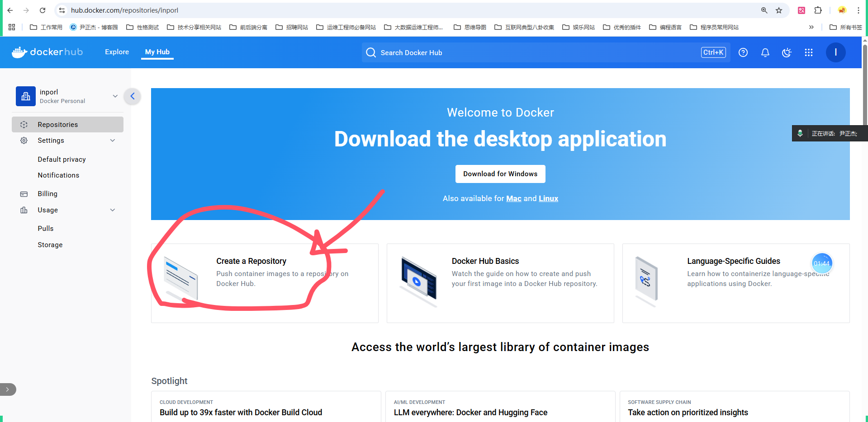The width and height of the screenshot is (868, 422).
Task: Go back with the browser back arrow
Action: click(x=10, y=10)
